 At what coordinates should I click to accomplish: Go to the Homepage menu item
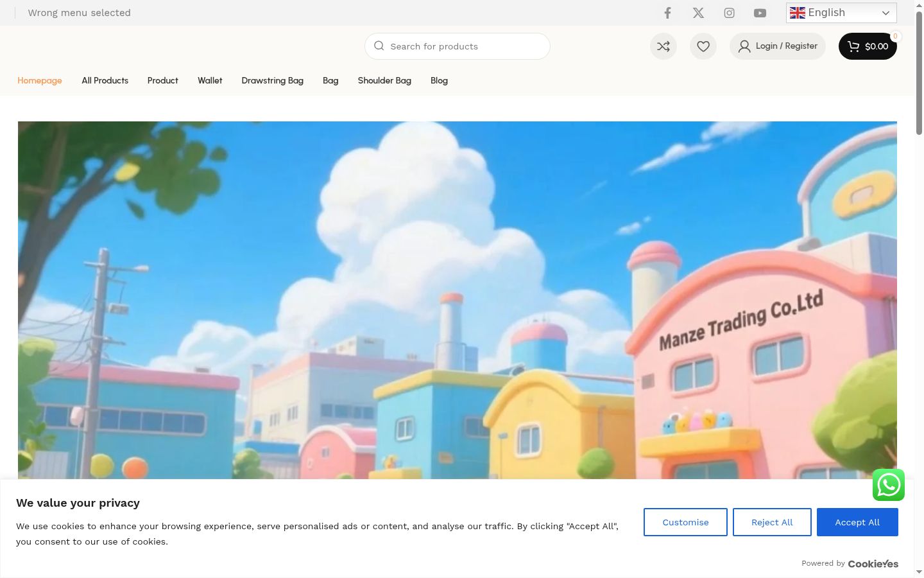pos(40,80)
